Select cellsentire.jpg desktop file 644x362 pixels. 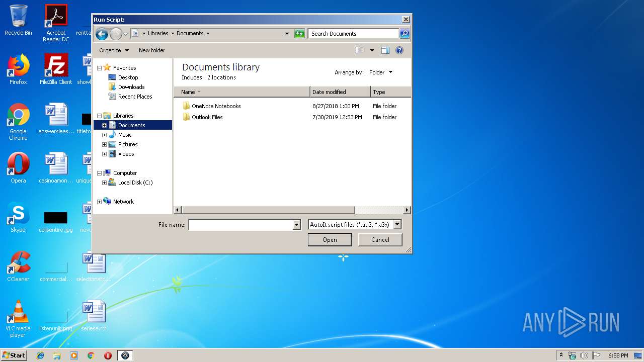coord(56,221)
